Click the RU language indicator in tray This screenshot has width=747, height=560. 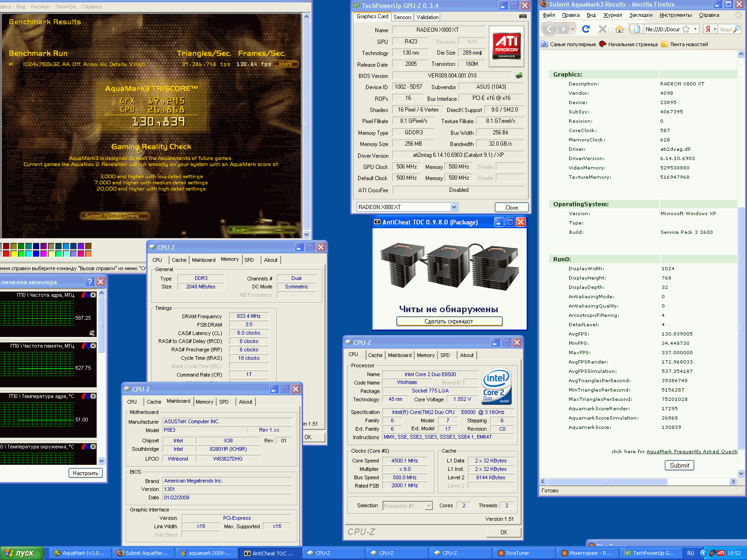[691, 553]
